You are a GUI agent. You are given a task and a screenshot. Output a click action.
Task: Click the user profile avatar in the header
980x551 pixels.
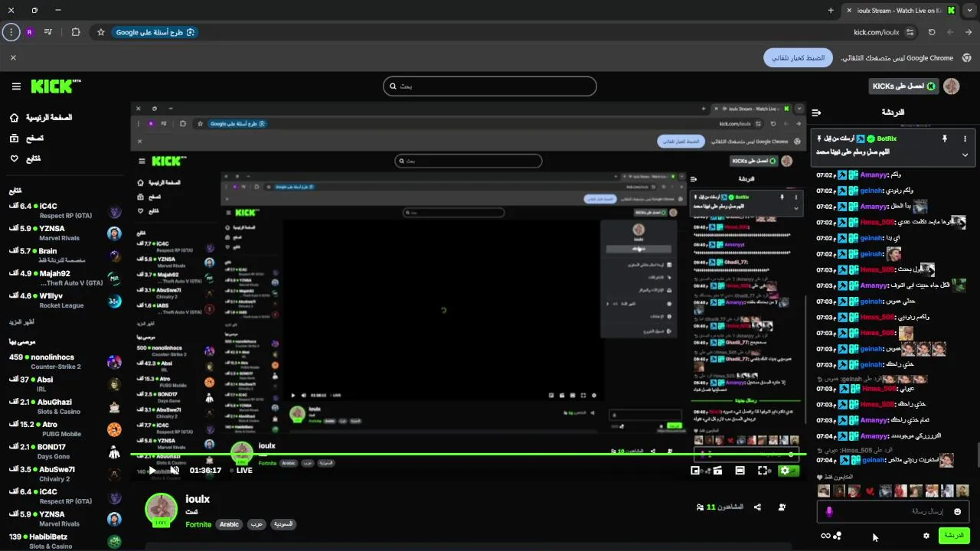tap(952, 86)
